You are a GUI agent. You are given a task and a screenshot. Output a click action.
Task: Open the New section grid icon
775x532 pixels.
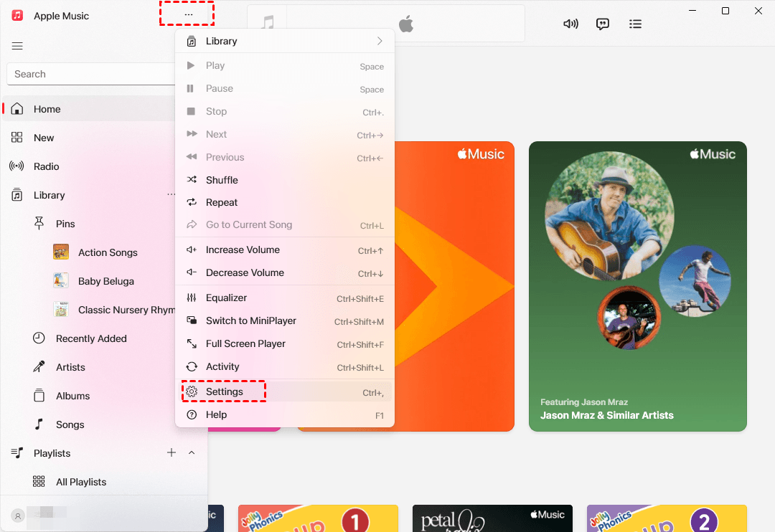pyautogui.click(x=17, y=138)
